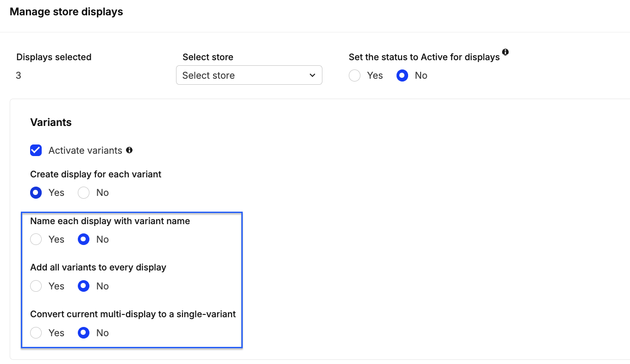Image resolution: width=630 pixels, height=364 pixels.
Task: Select No for Set status to Active
Action: click(x=402, y=75)
